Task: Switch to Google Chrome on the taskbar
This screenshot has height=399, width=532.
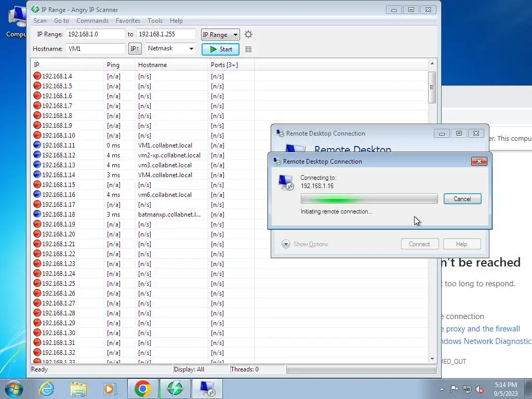Action: click(x=142, y=389)
